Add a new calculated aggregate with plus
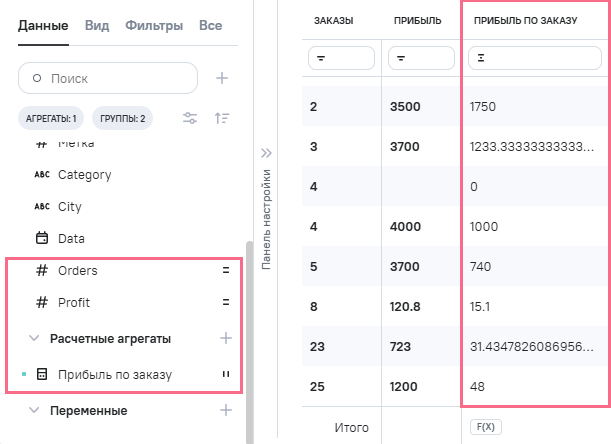The image size is (611, 444). (x=226, y=338)
